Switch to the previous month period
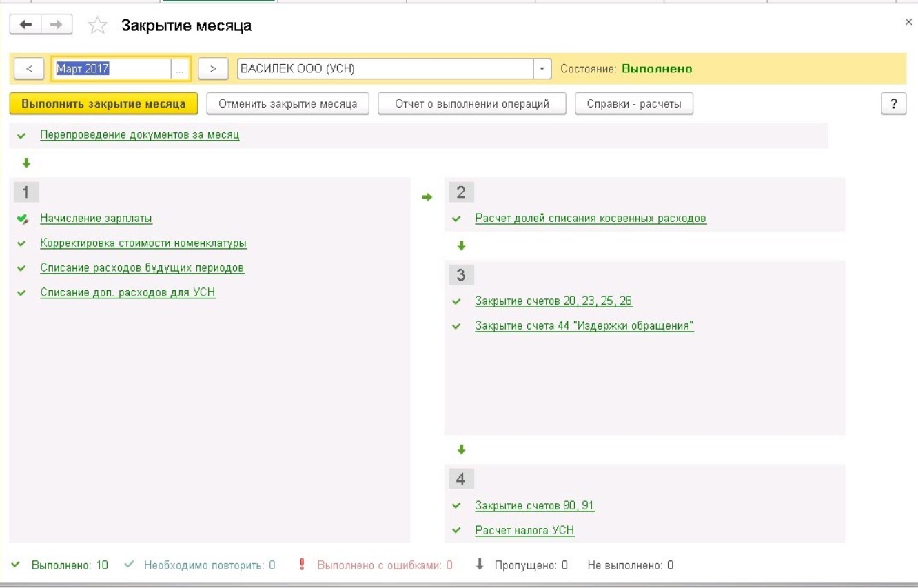 (x=30, y=69)
